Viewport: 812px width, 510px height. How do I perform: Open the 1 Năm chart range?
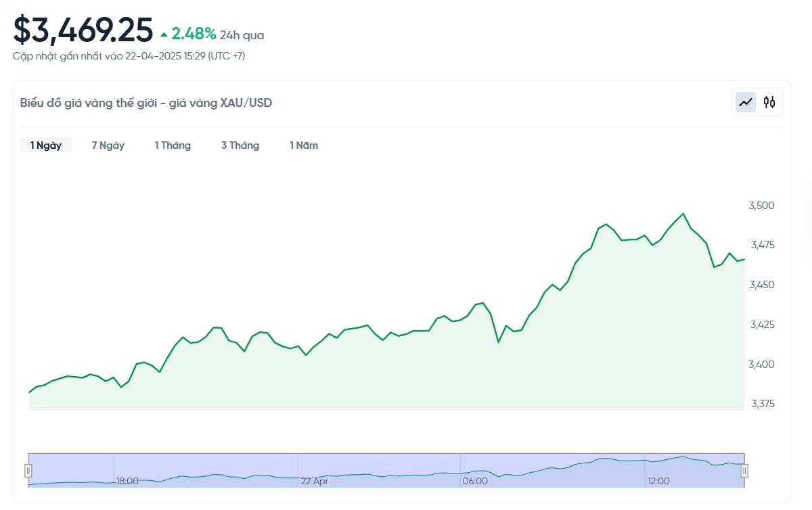click(x=304, y=145)
